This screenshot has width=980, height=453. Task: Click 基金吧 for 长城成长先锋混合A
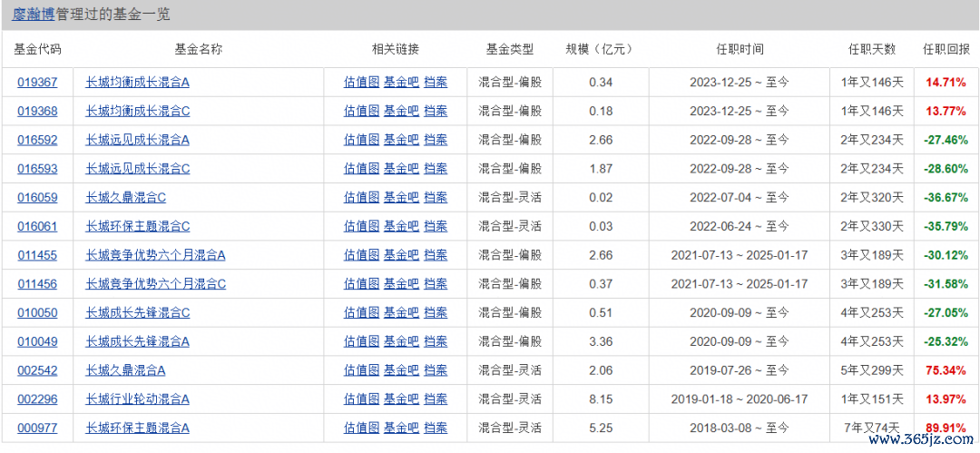pyautogui.click(x=401, y=341)
